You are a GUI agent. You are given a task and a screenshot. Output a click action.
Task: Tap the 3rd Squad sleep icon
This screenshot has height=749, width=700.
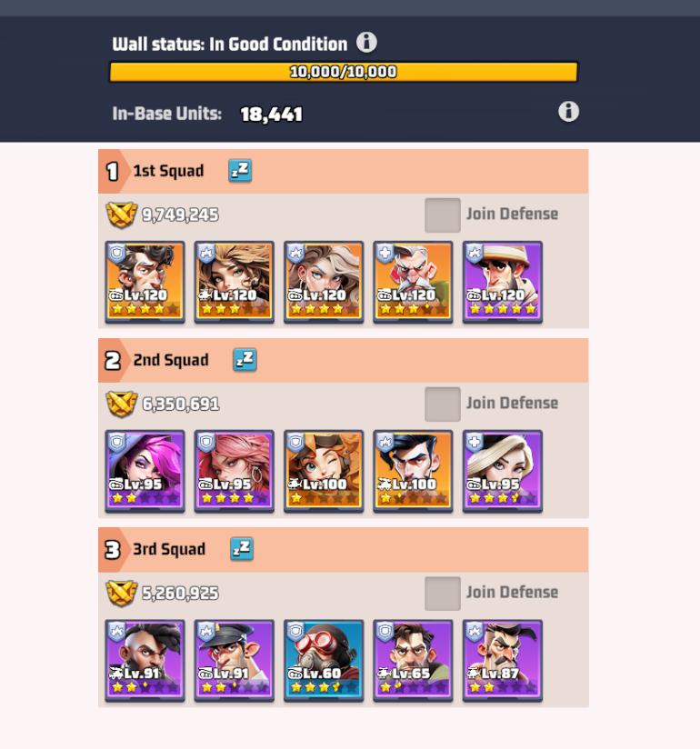coord(242,549)
